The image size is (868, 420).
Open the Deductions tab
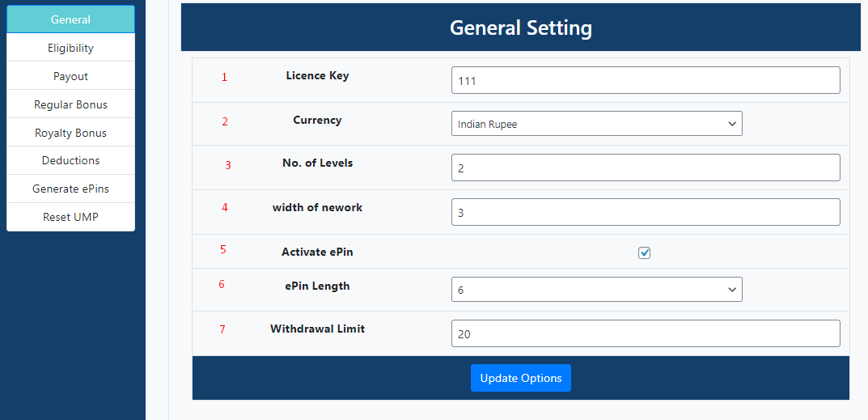click(70, 160)
